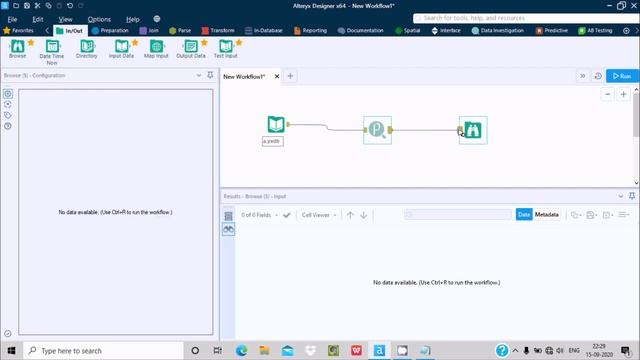
Task: Switch to the Predictive tool category
Action: (x=551, y=31)
